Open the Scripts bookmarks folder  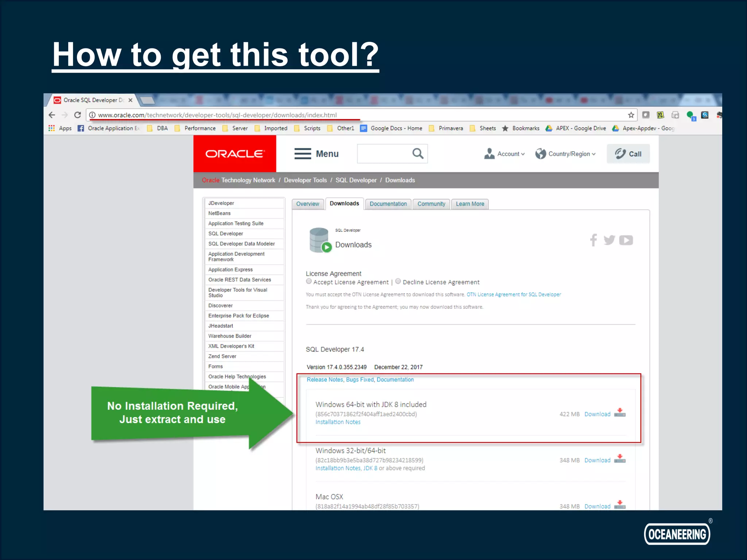307,128
